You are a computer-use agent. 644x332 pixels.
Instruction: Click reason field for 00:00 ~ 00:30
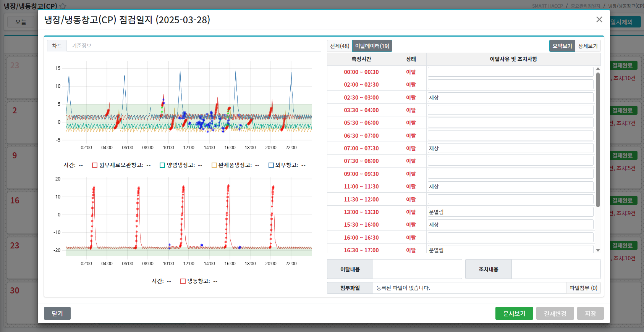tap(510, 72)
